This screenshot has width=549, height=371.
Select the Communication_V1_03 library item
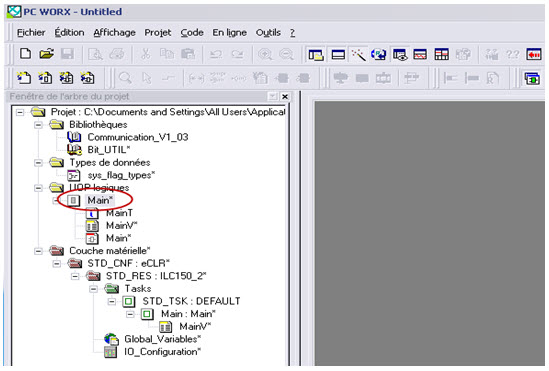[x=138, y=137]
